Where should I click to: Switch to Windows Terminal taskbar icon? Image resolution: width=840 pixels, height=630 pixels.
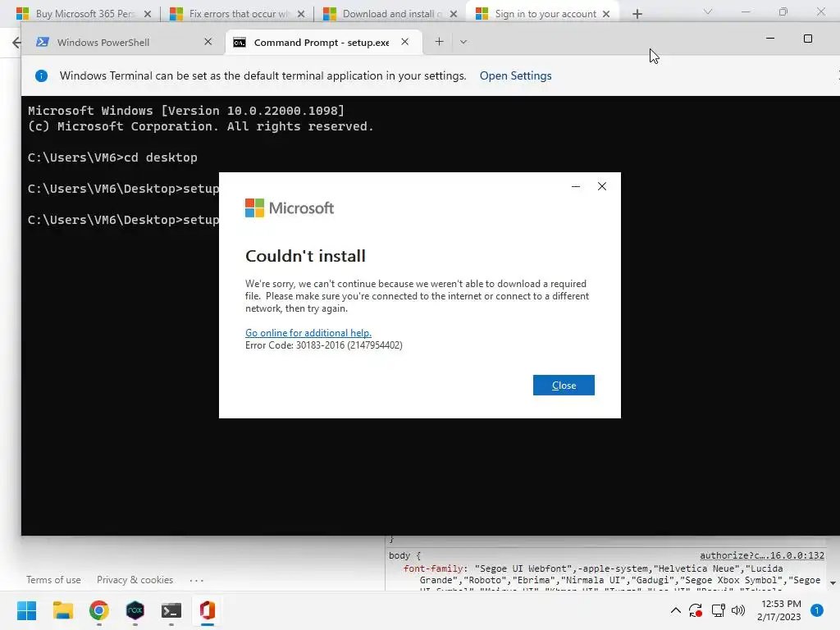pyautogui.click(x=171, y=610)
